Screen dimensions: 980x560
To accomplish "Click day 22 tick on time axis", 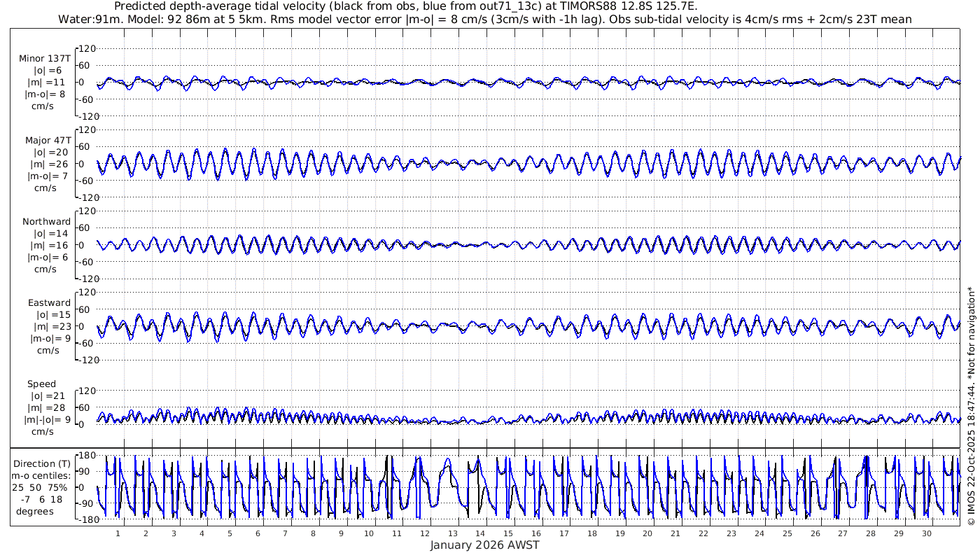I will 703,533.
